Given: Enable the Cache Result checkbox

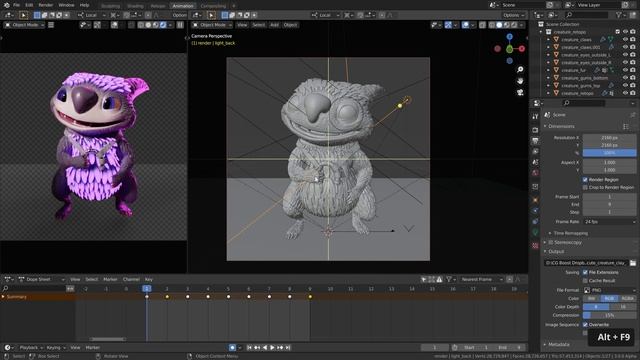Looking at the screenshot, I should 585,281.
